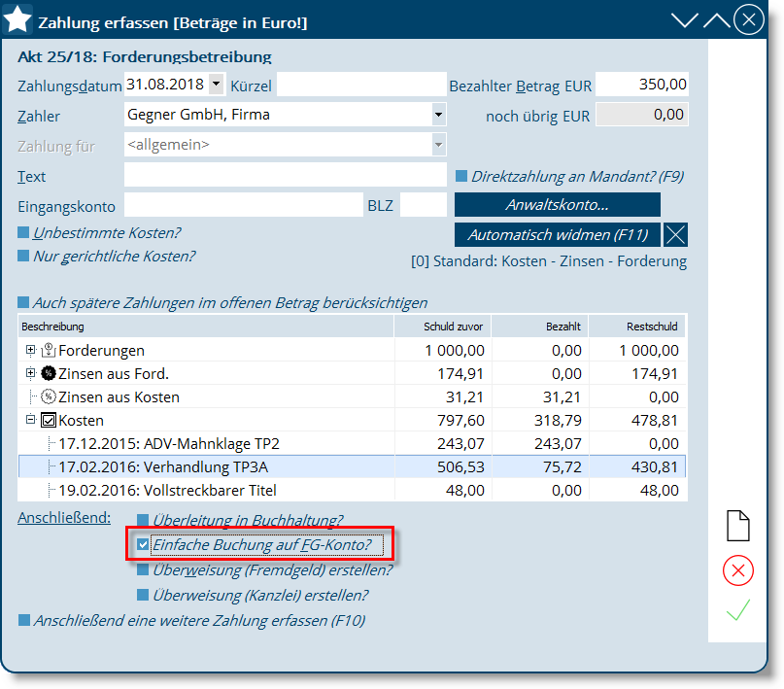Uncheck Einfache Buchung auf FG-Konto
Image resolution: width=784 pixels, height=689 pixels.
pyautogui.click(x=143, y=545)
